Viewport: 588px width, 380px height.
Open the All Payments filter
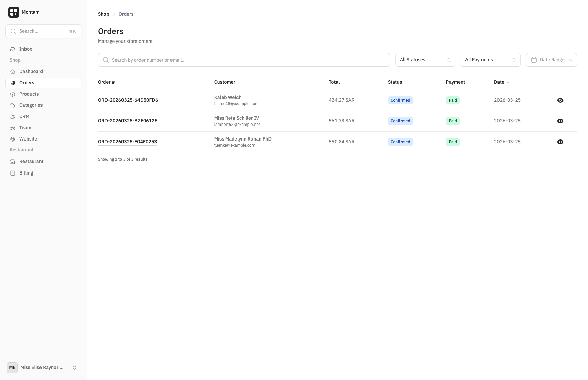pyautogui.click(x=490, y=60)
